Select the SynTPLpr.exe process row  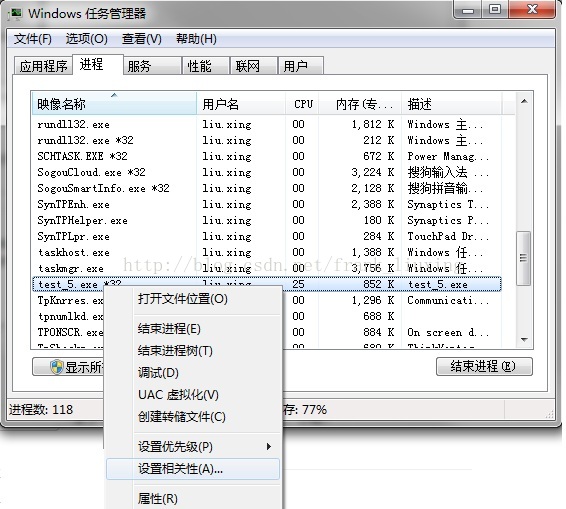click(x=266, y=236)
